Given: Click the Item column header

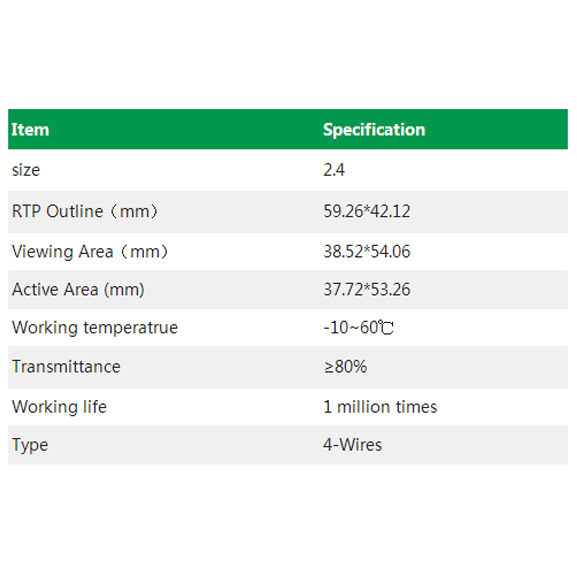Looking at the screenshot, I should (x=30, y=130).
